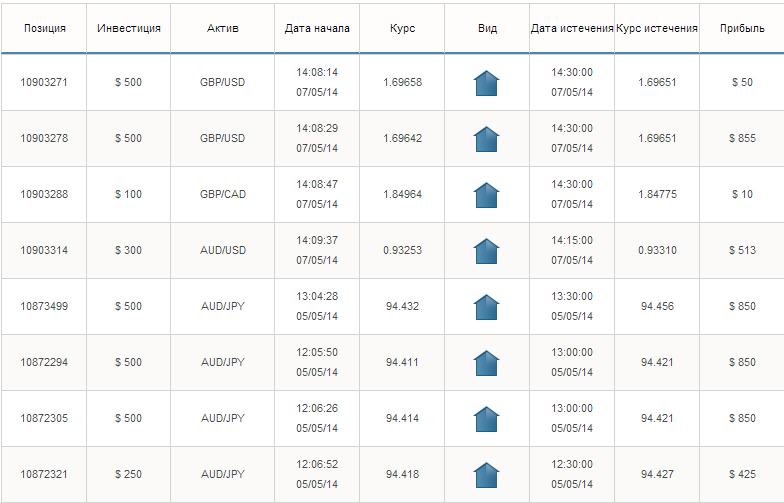
Task: Click GBP/USD asset in row 10903271
Action: pyautogui.click(x=222, y=82)
